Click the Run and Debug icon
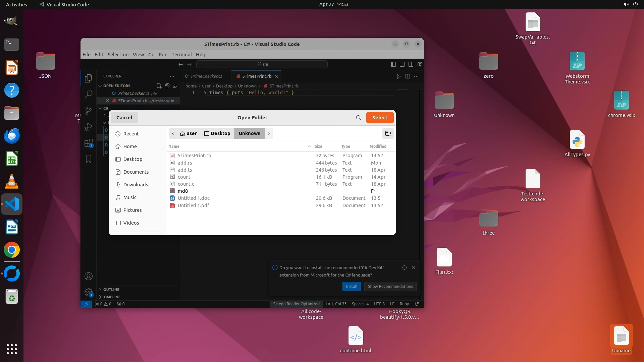This screenshot has width=644, height=362. (x=89, y=127)
